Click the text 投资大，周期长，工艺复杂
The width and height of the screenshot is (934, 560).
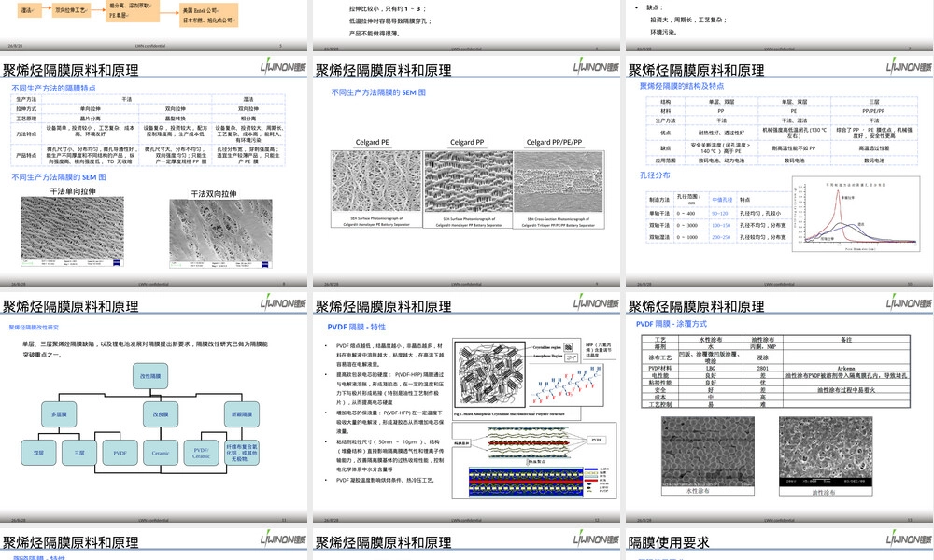[688, 20]
